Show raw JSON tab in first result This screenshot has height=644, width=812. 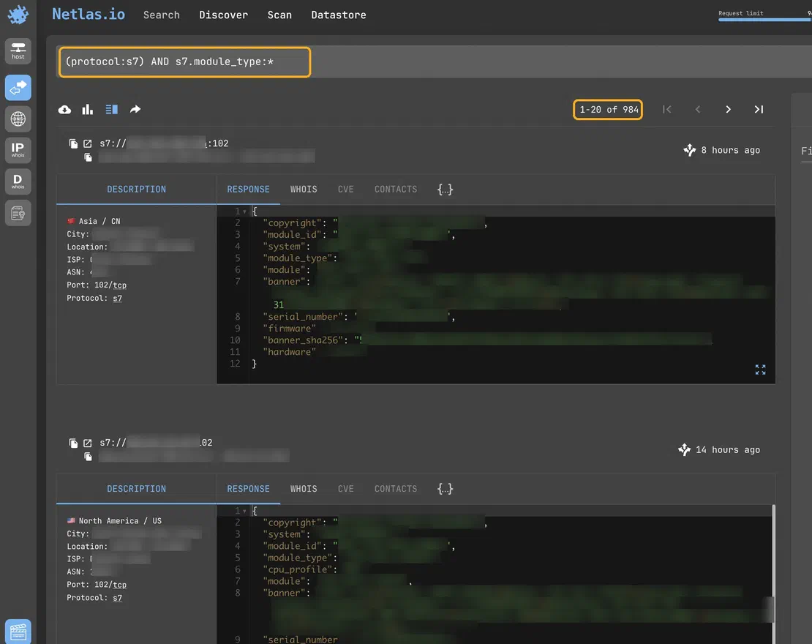tap(445, 189)
